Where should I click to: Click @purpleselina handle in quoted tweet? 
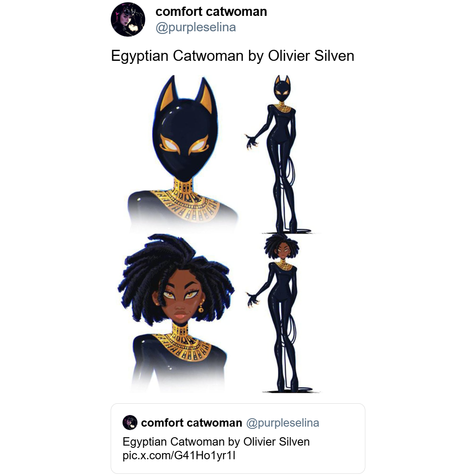coord(283,423)
